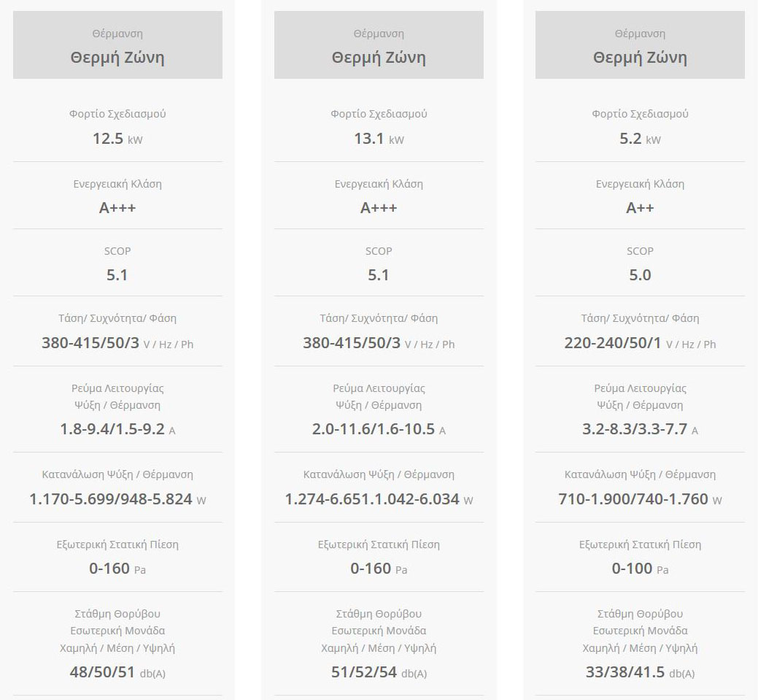Select the A++ energy class rating
Image resolution: width=758 pixels, height=700 pixels.
pos(640,208)
